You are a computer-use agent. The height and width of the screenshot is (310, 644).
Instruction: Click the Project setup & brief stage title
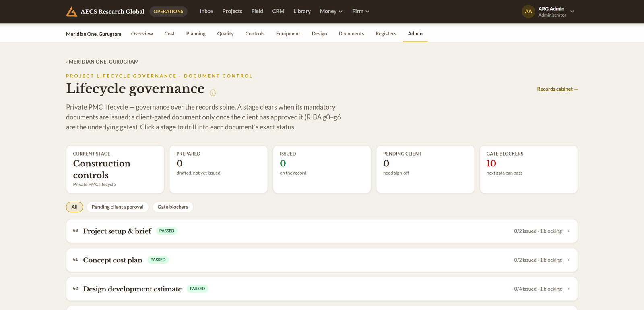click(x=117, y=231)
